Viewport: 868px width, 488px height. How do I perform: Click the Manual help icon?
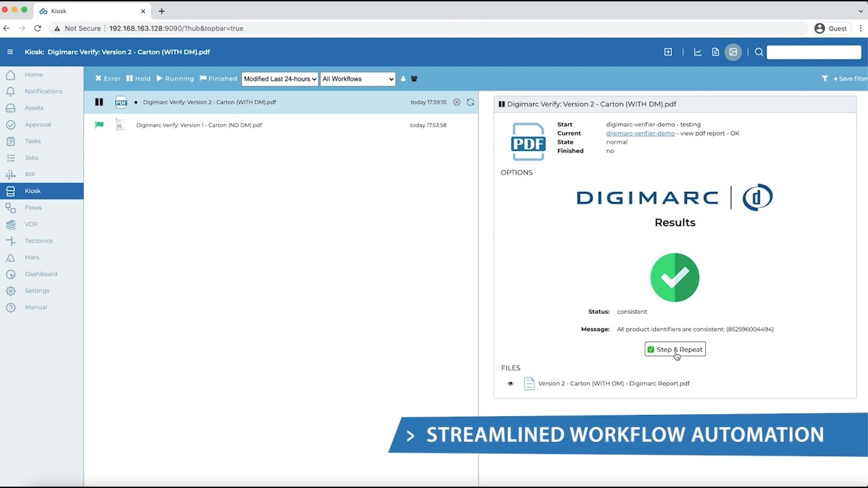pyautogui.click(x=10, y=307)
